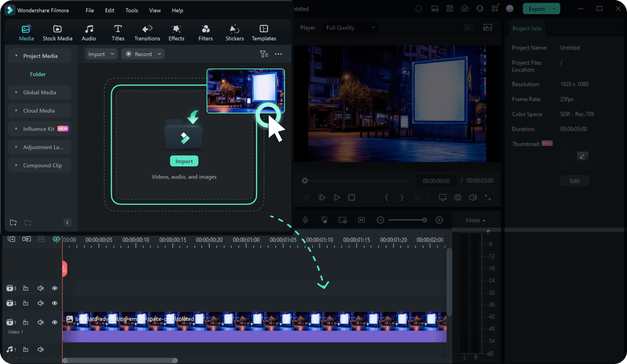Select the Project Info tab
The height and width of the screenshot is (364, 627).
click(527, 29)
